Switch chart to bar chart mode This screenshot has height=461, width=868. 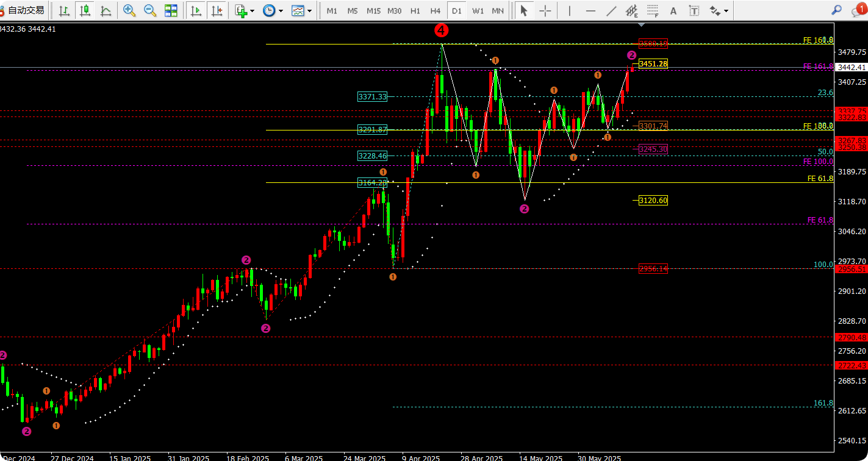pos(64,10)
